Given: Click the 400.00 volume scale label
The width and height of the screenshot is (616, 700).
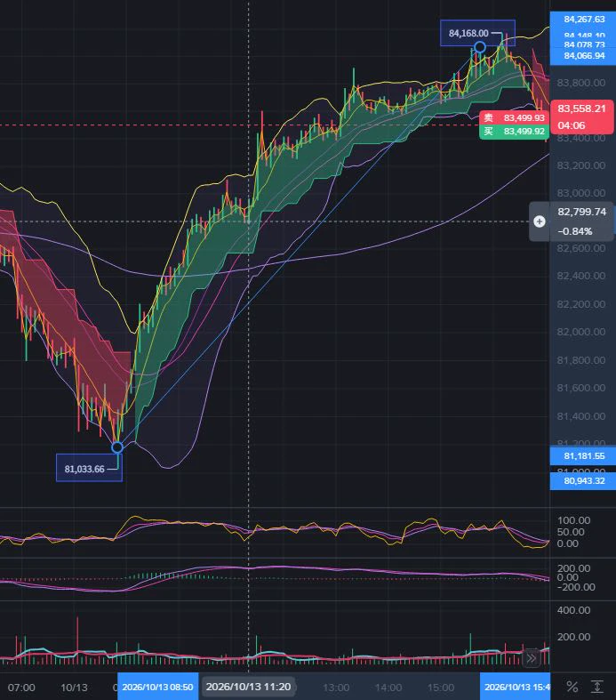Looking at the screenshot, I should pos(573,610).
